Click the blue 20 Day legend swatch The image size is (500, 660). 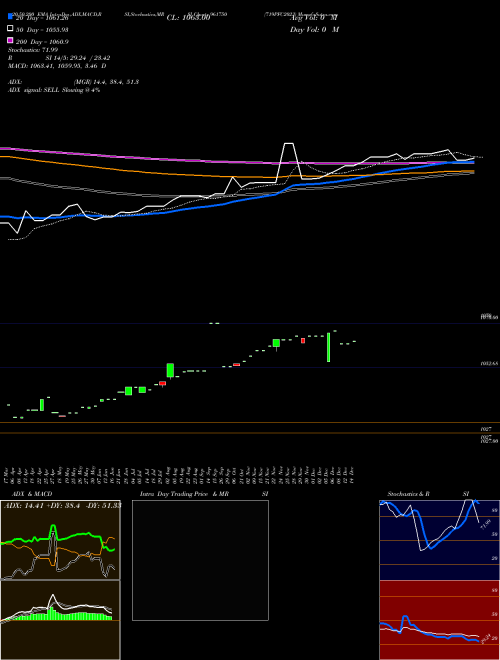pyautogui.click(x=11, y=17)
